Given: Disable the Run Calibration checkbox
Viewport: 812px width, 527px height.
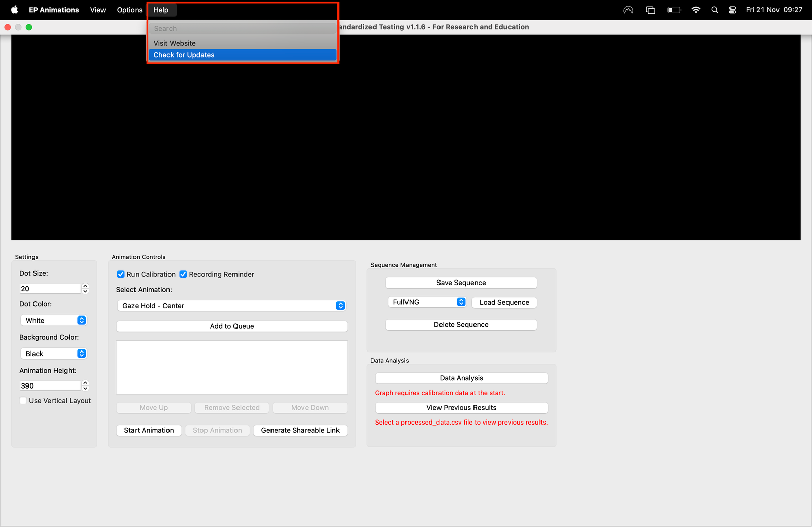Looking at the screenshot, I should (120, 274).
